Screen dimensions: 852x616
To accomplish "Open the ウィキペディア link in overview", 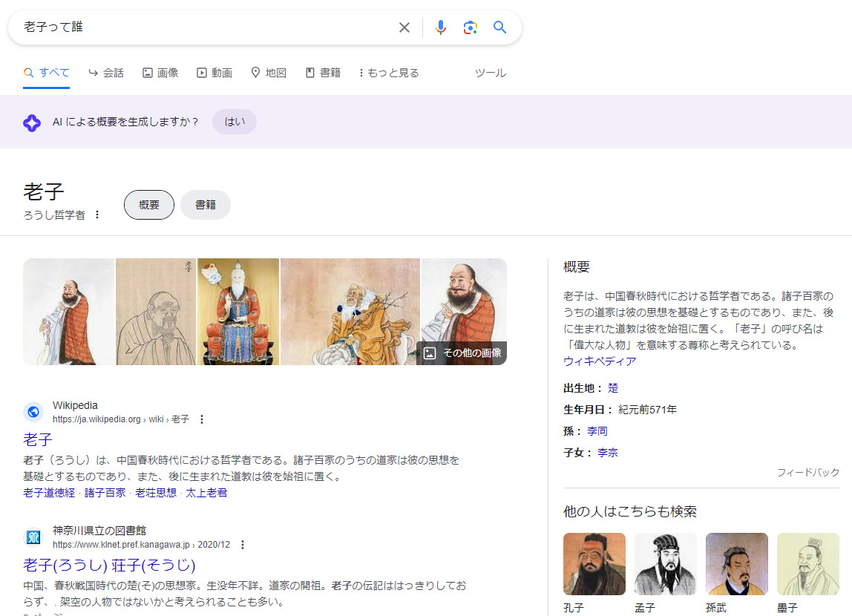I will coord(600,361).
